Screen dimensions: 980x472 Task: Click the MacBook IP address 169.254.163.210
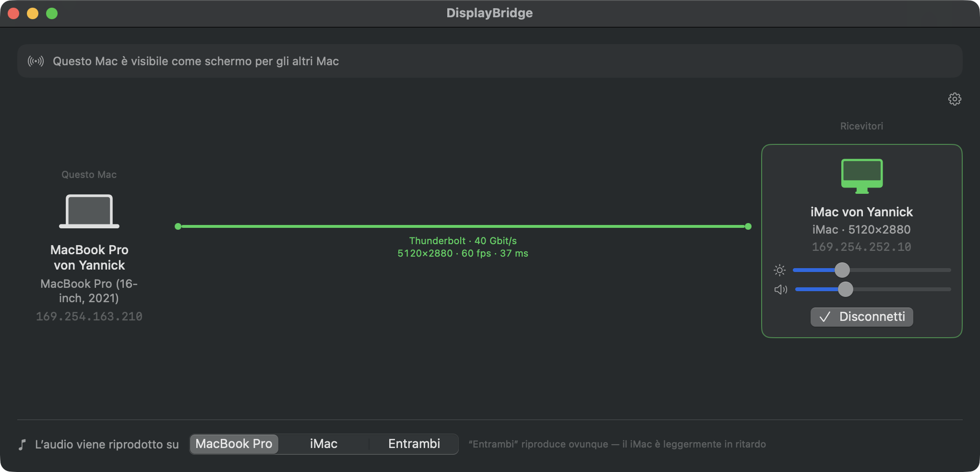coord(89,317)
